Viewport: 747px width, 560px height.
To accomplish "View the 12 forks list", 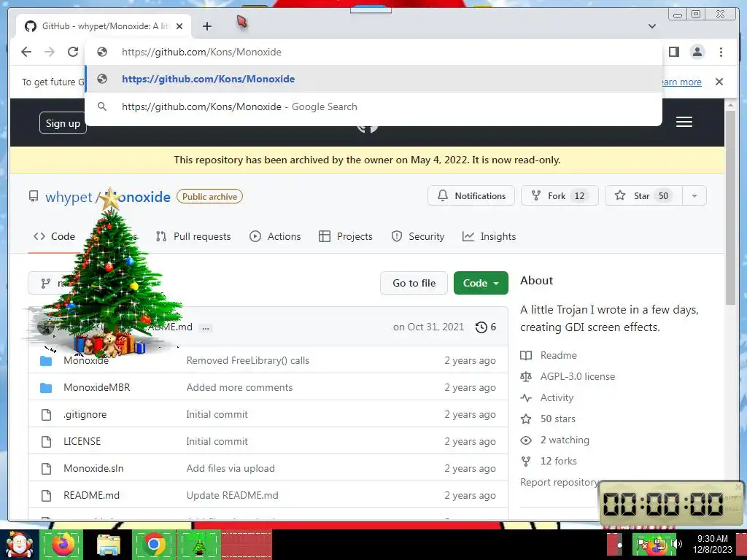I will (x=549, y=461).
